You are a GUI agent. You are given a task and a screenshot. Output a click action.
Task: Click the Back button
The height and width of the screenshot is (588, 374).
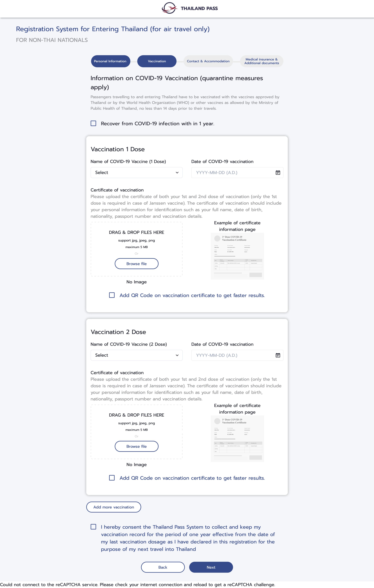tap(163, 567)
